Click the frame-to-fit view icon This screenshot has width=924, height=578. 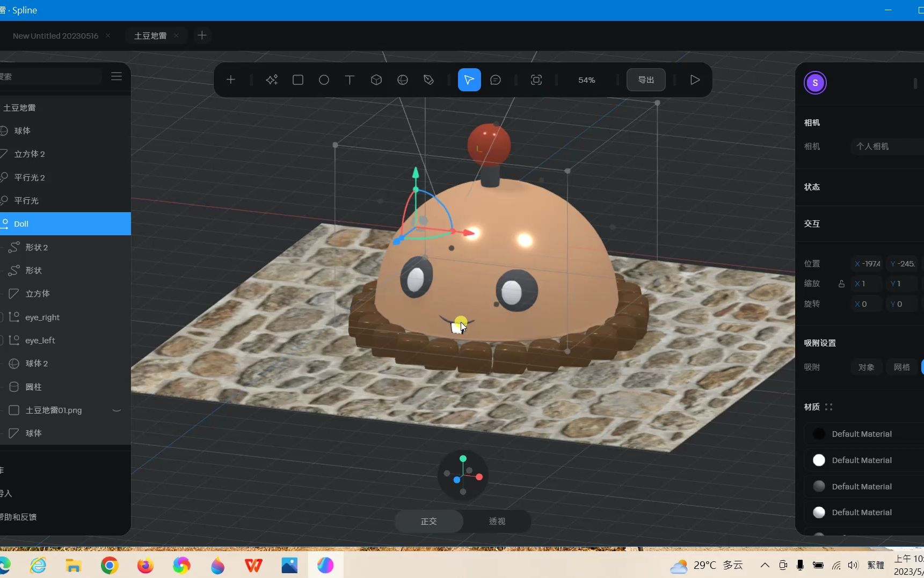(x=536, y=80)
